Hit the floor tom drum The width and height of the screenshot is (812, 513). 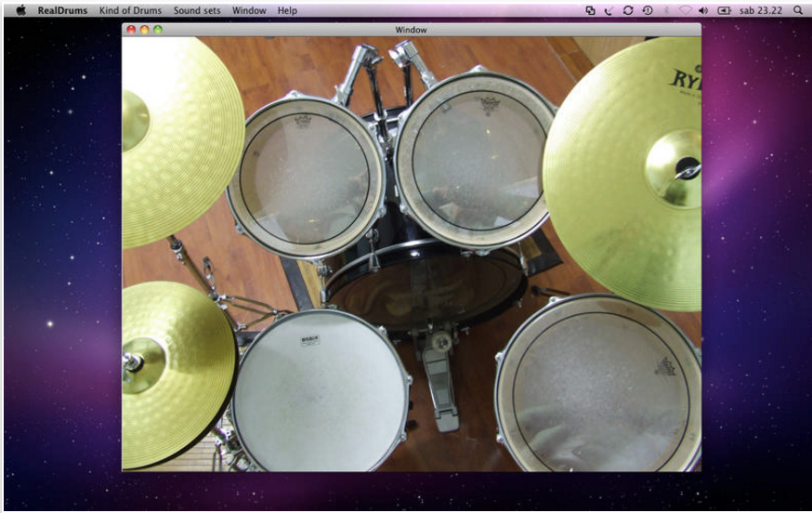coord(598,384)
